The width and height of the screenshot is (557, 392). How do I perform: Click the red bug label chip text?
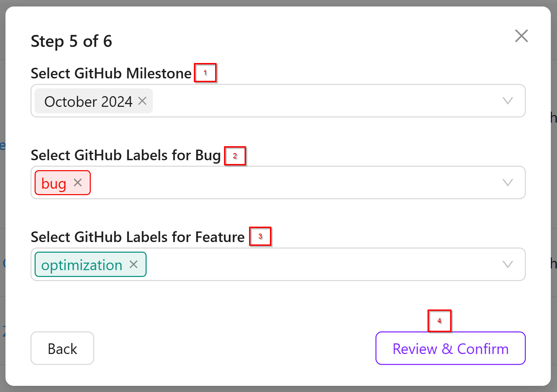pos(54,184)
